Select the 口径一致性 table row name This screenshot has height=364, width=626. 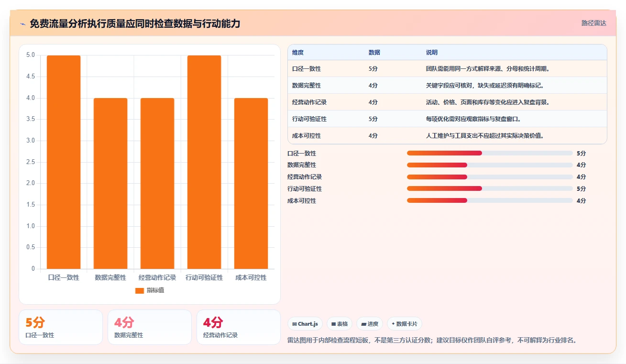[307, 69]
